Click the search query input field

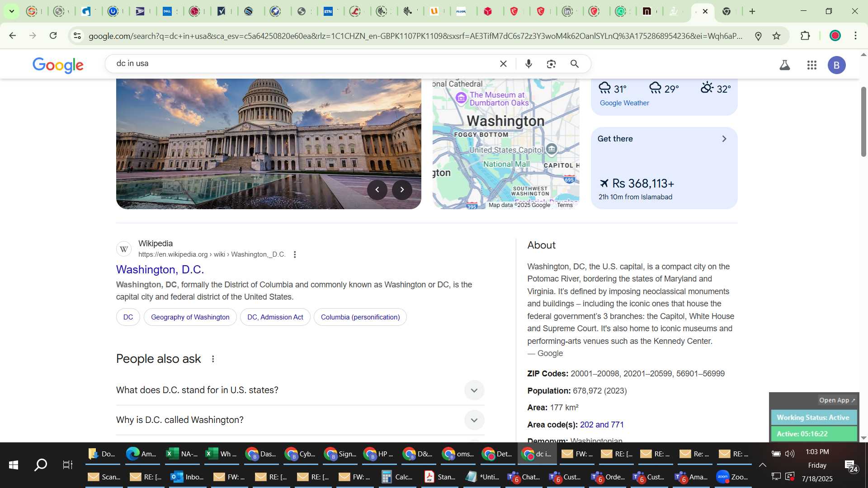pyautogui.click(x=303, y=64)
